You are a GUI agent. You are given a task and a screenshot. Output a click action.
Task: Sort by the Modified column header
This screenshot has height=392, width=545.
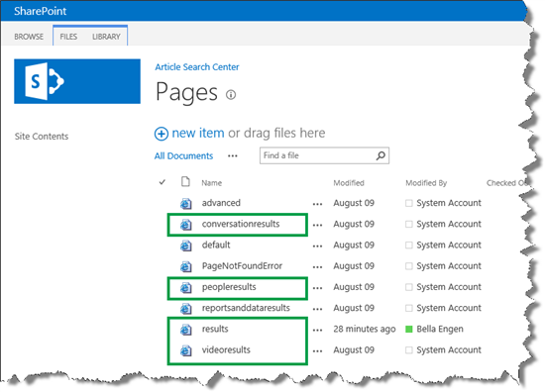click(349, 183)
